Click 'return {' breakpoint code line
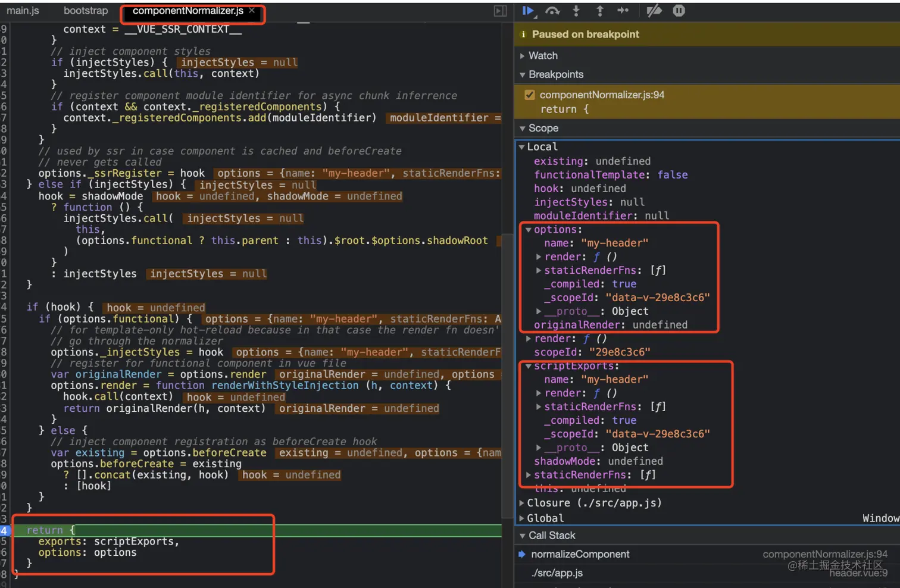The image size is (900, 588). pos(564,110)
